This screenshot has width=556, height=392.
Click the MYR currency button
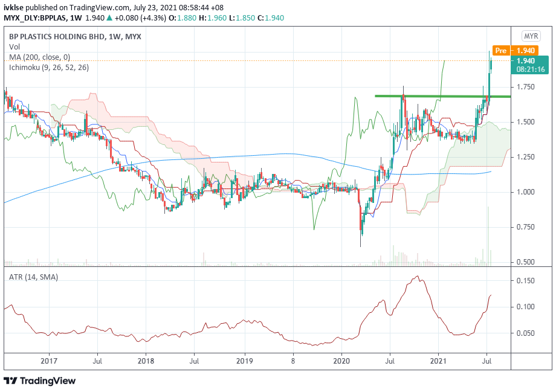(531, 36)
